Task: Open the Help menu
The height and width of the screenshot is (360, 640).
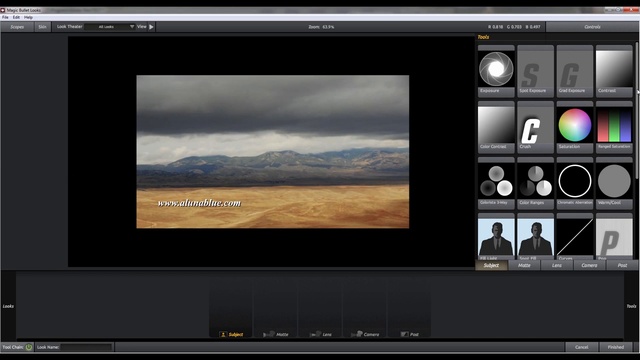Action: click(x=28, y=18)
